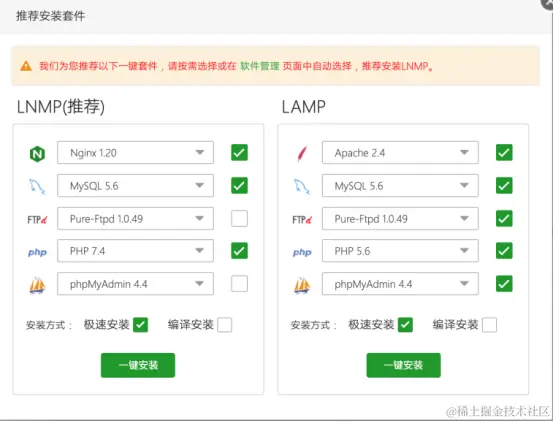554x422 pixels.
Task: Enable phpMyAdmin 4.4 checkbox in LNMP
Action: point(239,284)
